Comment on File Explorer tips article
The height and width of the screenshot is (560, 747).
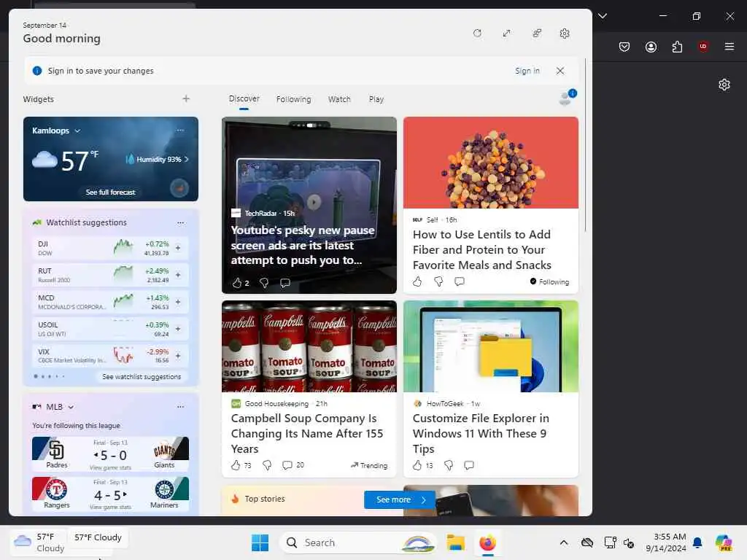pyautogui.click(x=469, y=465)
